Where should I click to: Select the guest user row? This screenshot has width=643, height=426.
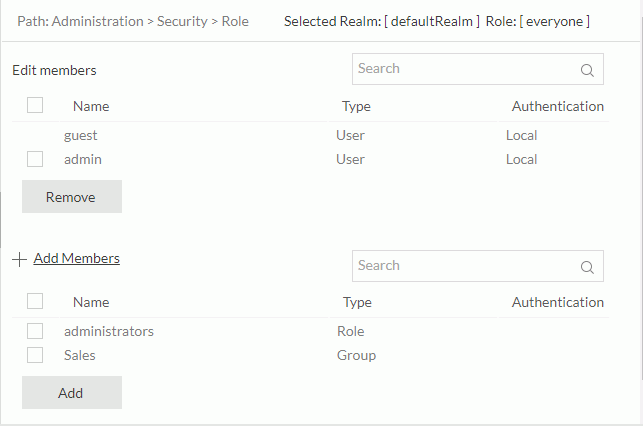click(81, 135)
